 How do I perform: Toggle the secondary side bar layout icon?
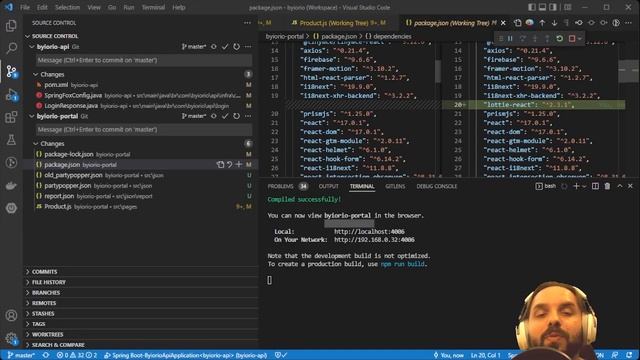point(553,7)
